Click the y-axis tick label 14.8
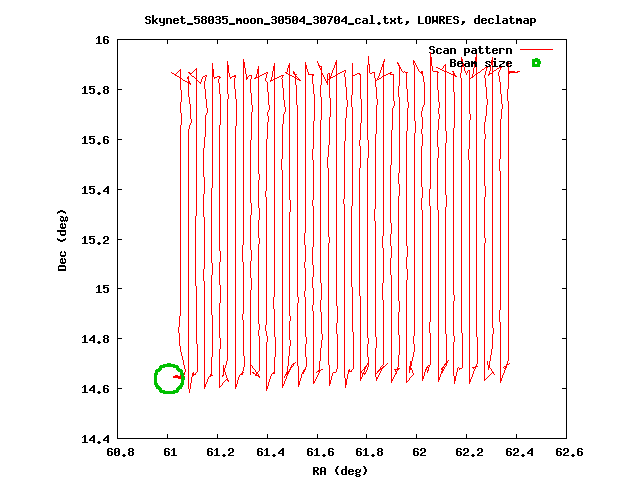The width and height of the screenshot is (640, 480). tap(96, 339)
